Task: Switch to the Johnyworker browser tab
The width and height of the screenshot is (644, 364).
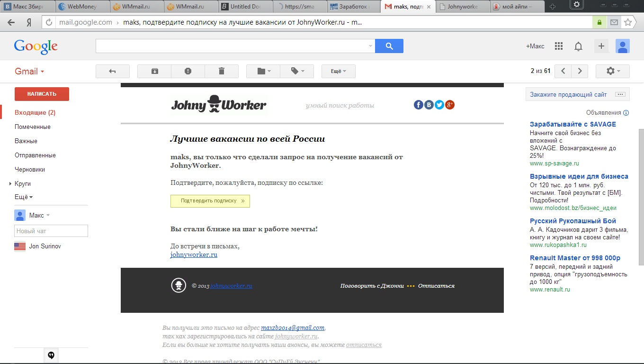Action: (462, 7)
